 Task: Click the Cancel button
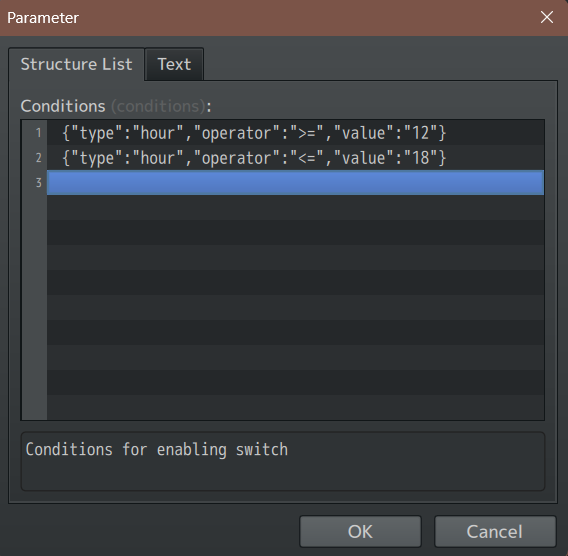tap(495, 531)
